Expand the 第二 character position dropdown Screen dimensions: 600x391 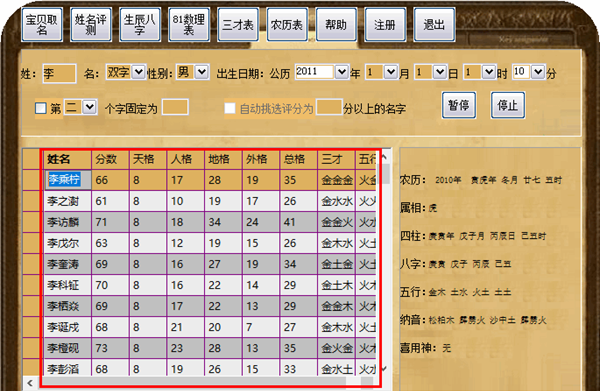tap(90, 107)
